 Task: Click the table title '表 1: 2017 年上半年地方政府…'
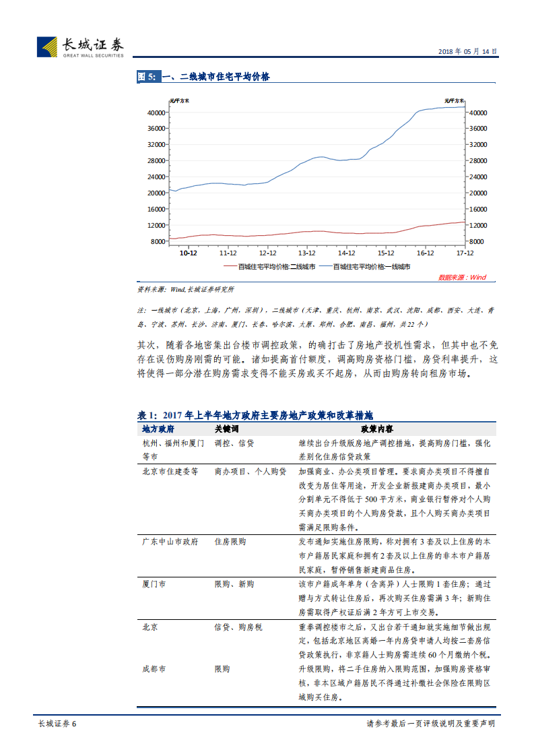point(255,415)
